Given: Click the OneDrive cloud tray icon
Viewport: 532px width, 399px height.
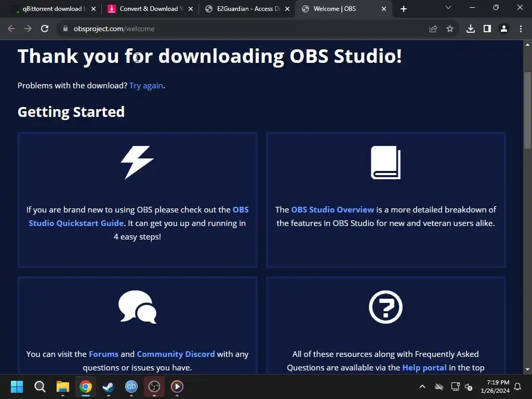Looking at the screenshot, I should tap(439, 387).
